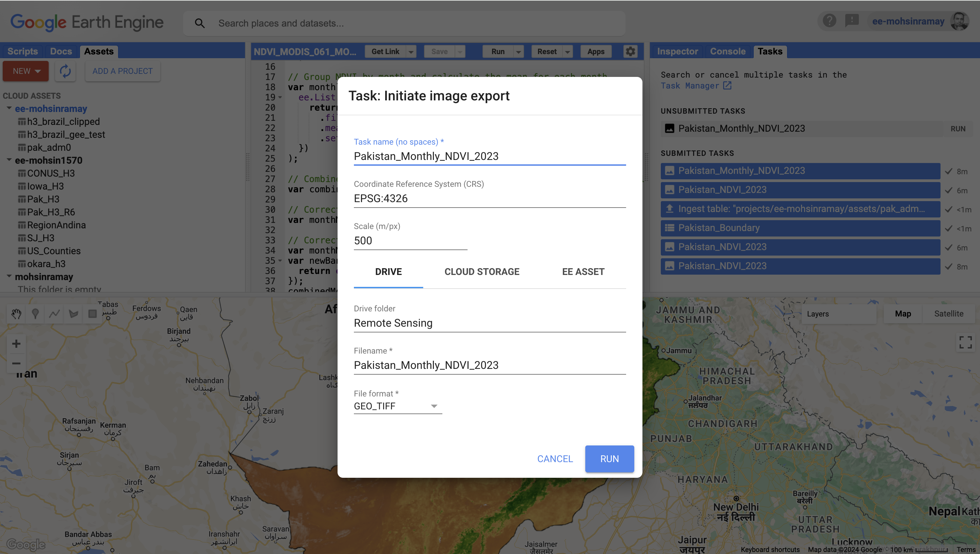The height and width of the screenshot is (554, 980).
Task: Click the Get Link button
Action: (x=385, y=52)
